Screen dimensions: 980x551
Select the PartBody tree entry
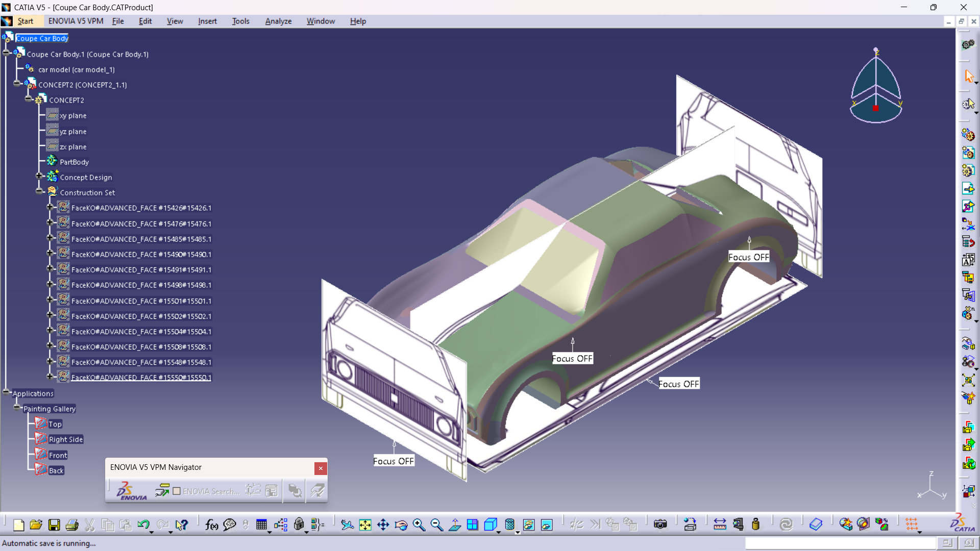tap(74, 162)
